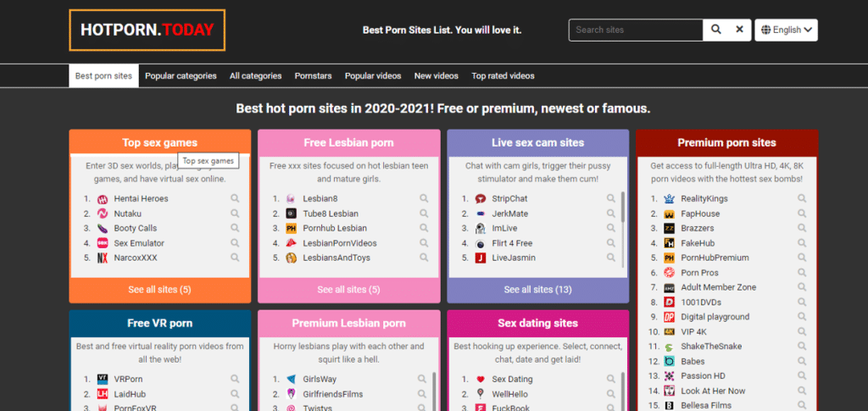868x411 pixels.
Task: Click the HOTPORN.TODAY logo
Action: point(147,30)
